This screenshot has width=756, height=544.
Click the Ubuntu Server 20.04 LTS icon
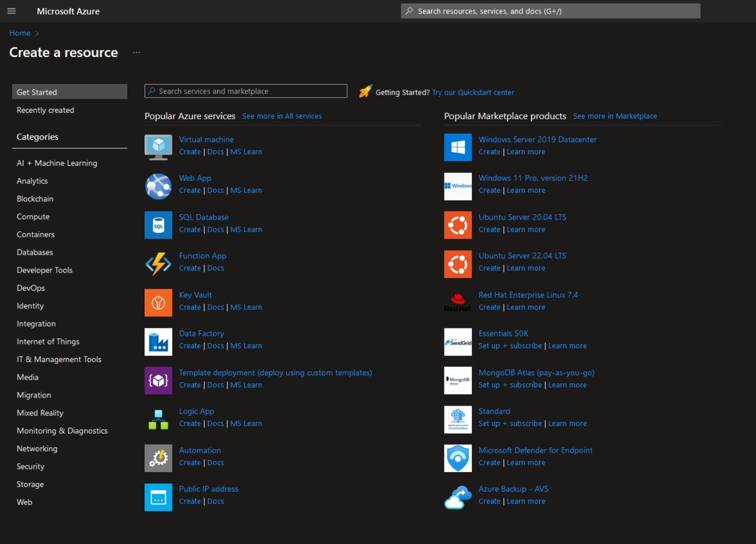(x=458, y=225)
